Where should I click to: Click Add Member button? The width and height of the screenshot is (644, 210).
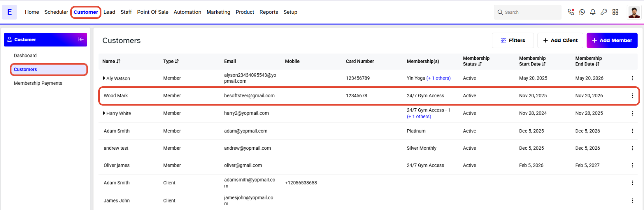pyautogui.click(x=612, y=40)
